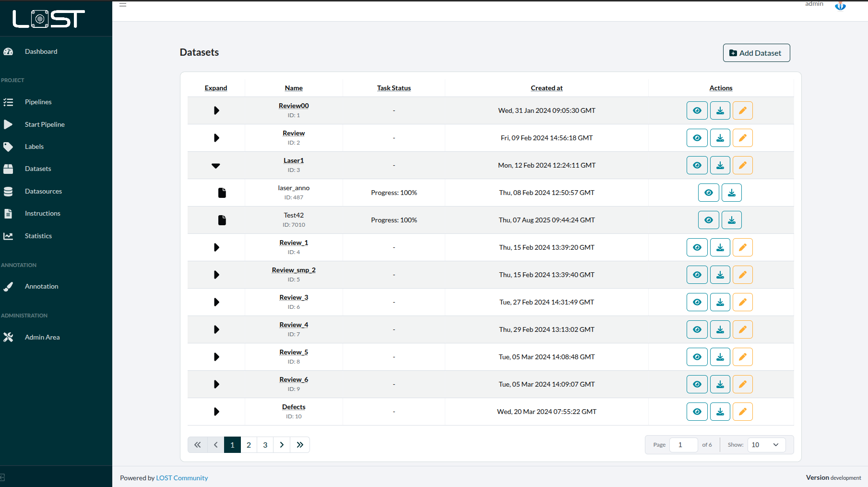The width and height of the screenshot is (868, 487).
Task: Open the Admin Area
Action: pos(42,337)
